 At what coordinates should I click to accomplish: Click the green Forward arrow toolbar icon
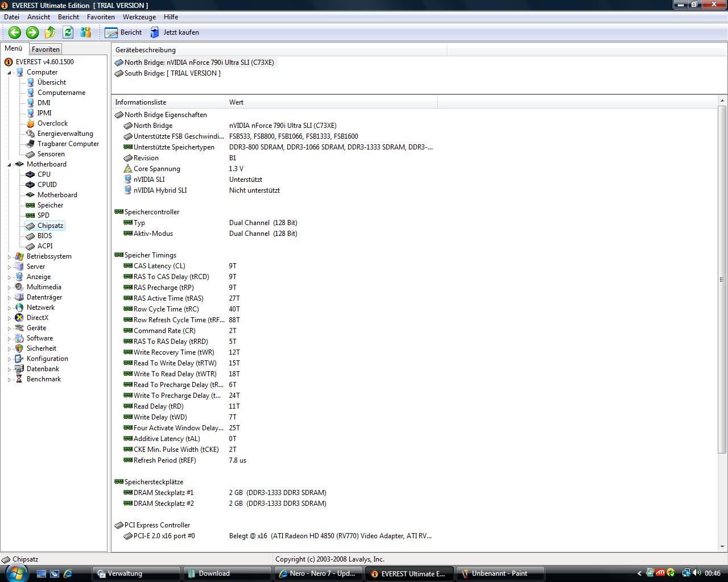(32, 32)
